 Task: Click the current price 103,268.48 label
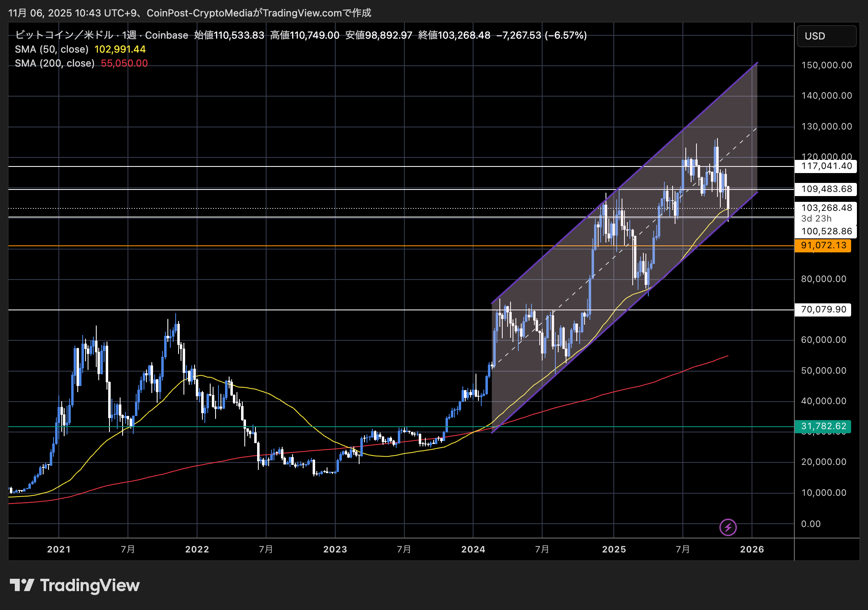826,208
